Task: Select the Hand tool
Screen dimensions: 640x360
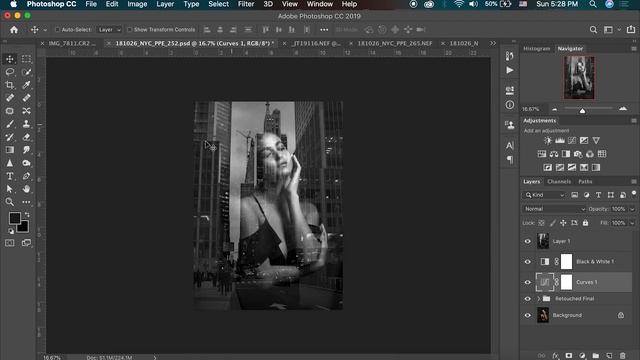Action: 26,189
